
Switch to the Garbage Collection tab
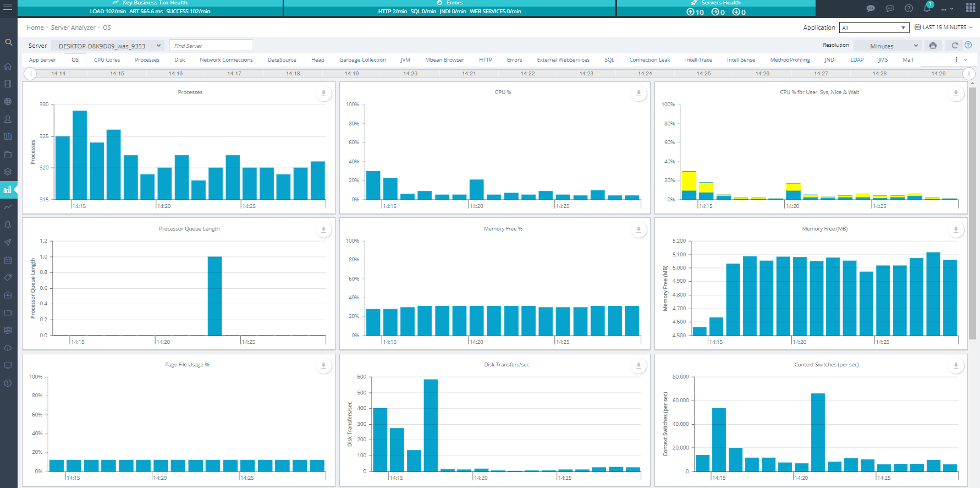tap(362, 60)
